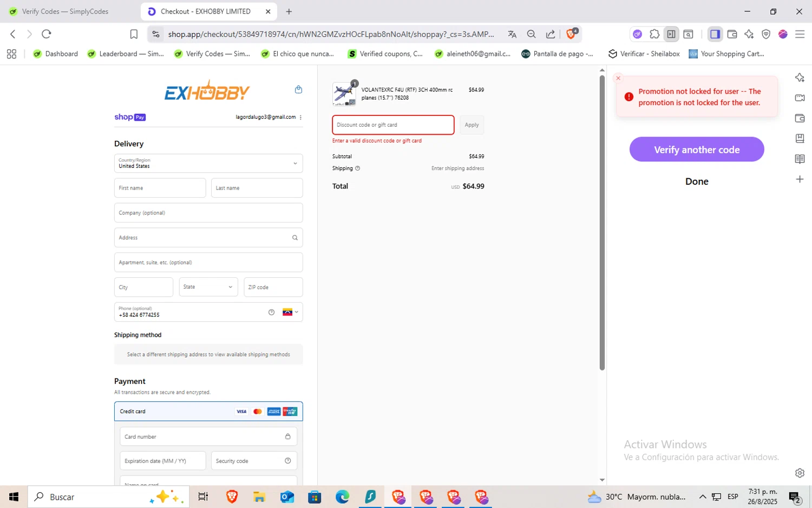The height and width of the screenshot is (508, 812).
Task: Open Your Shopping Cart bookmark
Action: [x=726, y=54]
